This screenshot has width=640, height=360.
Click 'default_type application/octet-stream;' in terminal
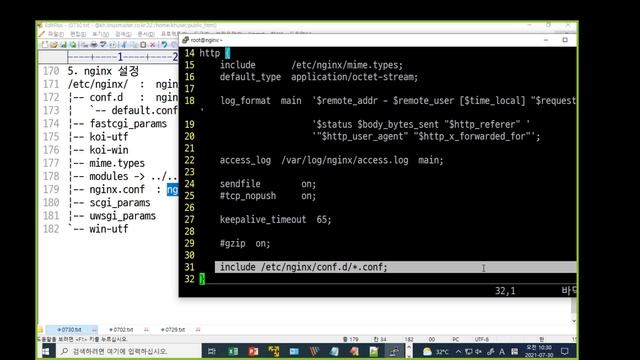[x=319, y=77]
